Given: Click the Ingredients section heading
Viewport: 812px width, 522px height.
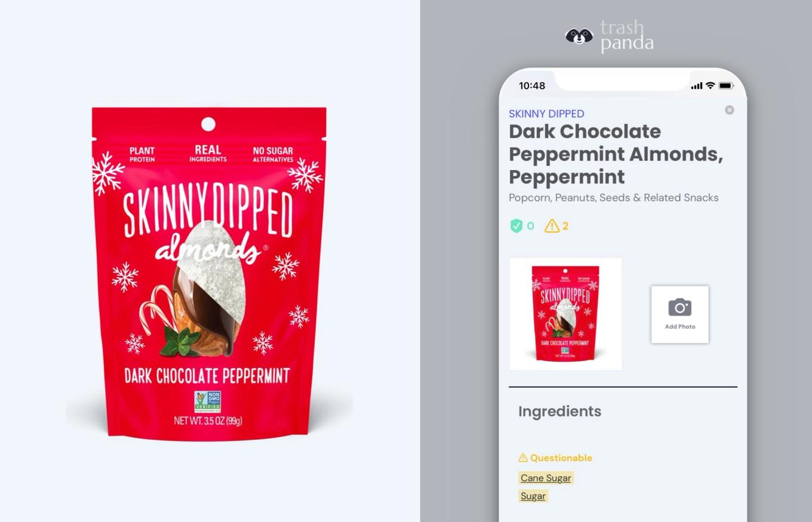Looking at the screenshot, I should (x=559, y=412).
